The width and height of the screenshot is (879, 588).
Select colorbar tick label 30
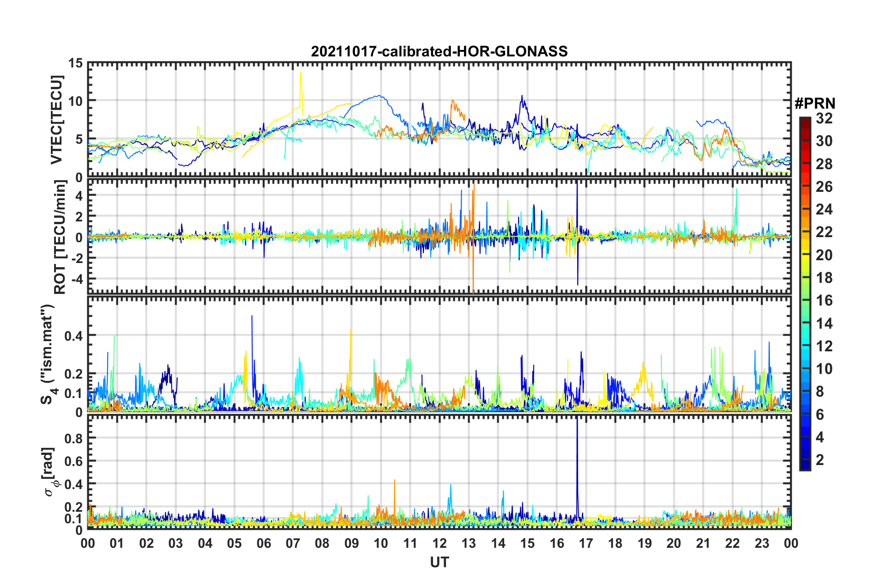coord(824,141)
